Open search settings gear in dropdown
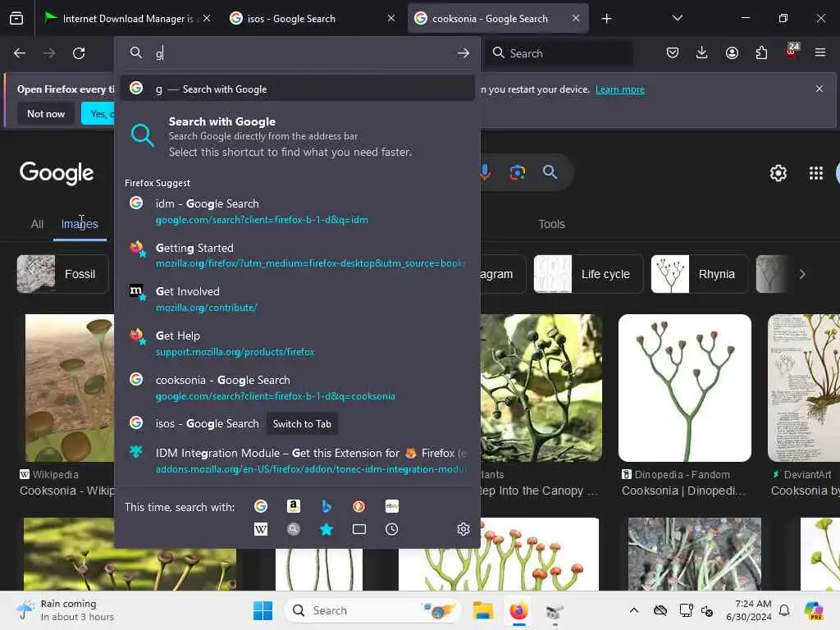 [x=463, y=529]
